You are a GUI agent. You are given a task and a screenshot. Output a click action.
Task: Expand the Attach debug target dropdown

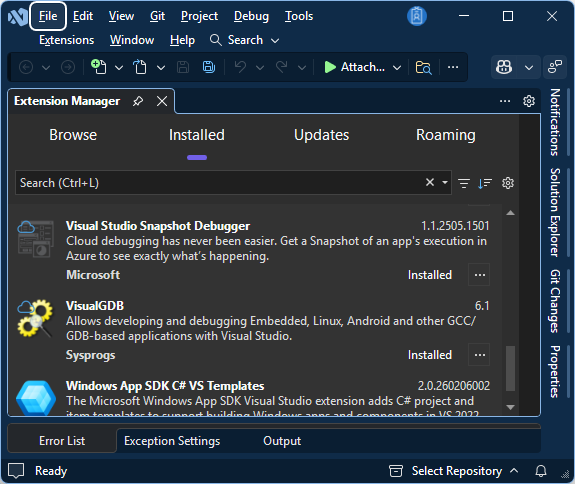397,68
